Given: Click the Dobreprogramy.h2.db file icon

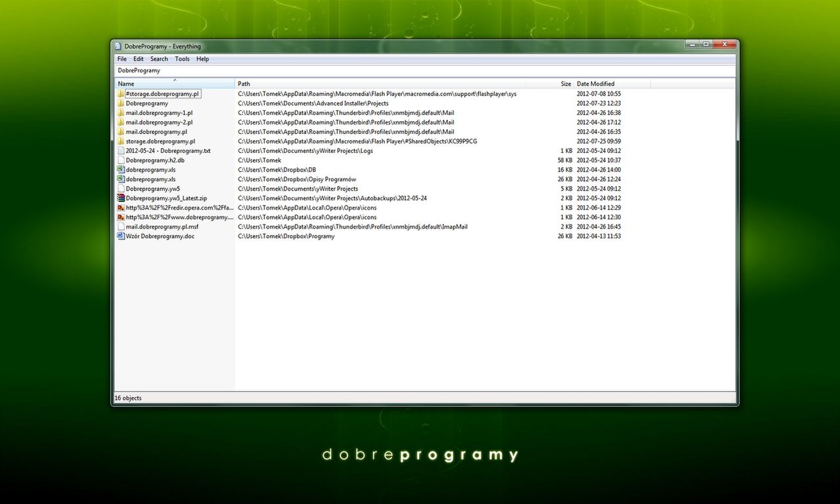Looking at the screenshot, I should click(x=121, y=160).
